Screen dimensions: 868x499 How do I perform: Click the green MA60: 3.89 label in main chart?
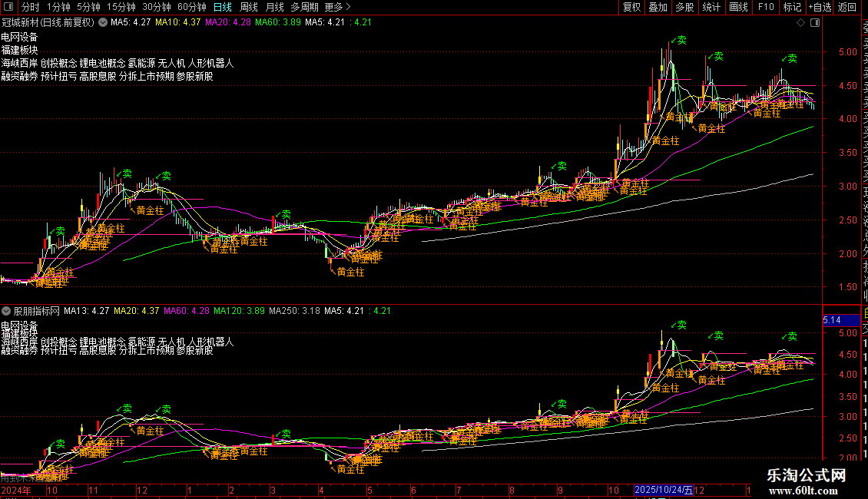click(278, 23)
